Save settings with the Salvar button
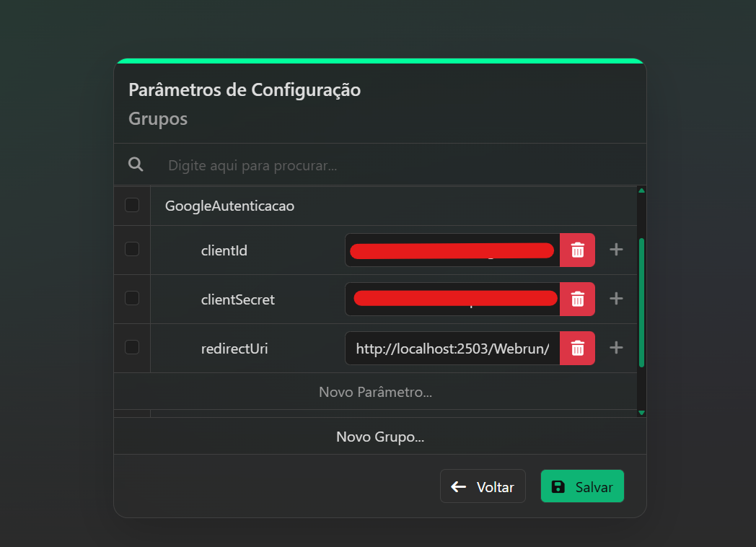This screenshot has width=756, height=547. coord(582,486)
